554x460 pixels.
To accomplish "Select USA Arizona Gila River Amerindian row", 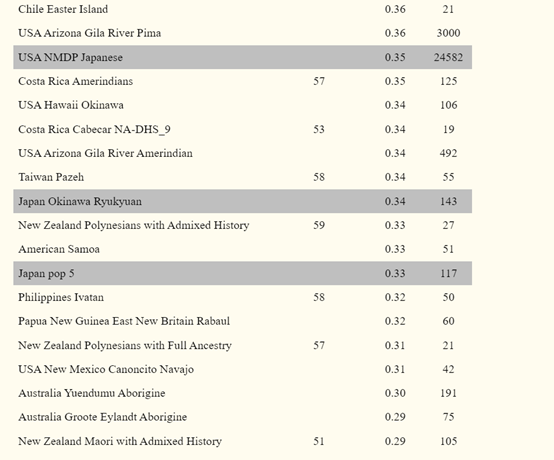I will 243,153.
